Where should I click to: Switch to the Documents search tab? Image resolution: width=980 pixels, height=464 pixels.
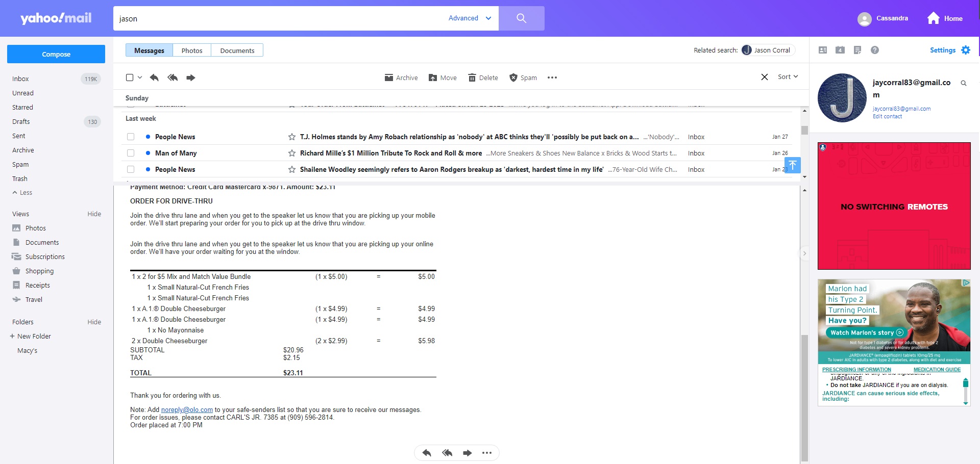[x=237, y=50]
